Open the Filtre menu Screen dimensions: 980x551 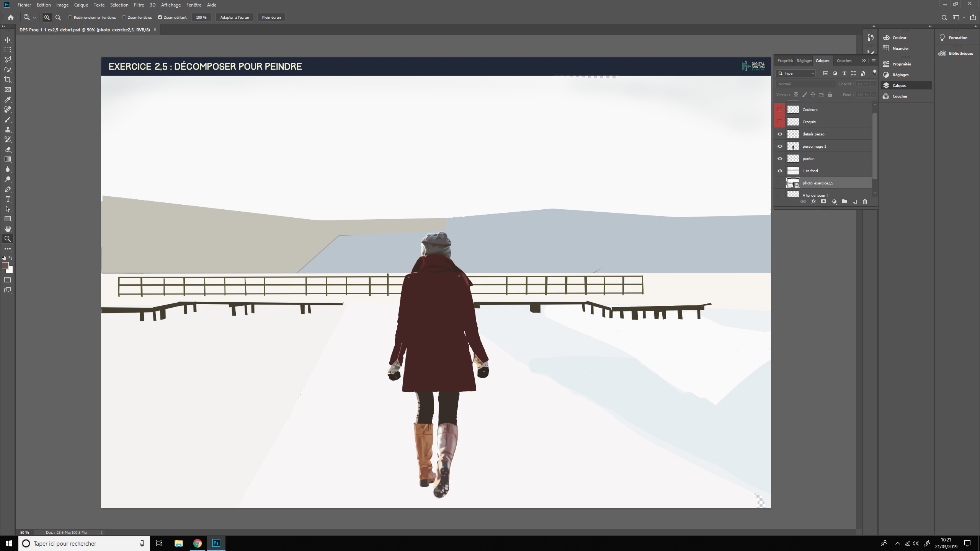[x=139, y=5]
